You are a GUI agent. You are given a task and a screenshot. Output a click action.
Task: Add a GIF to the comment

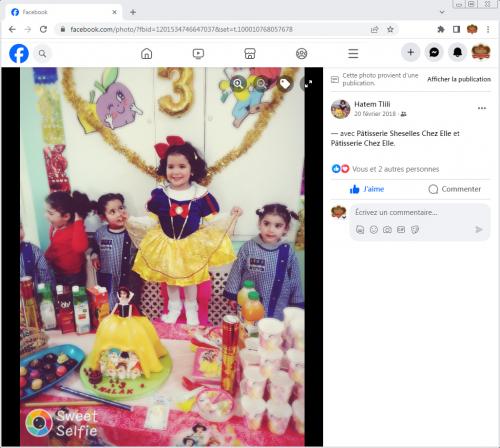tap(401, 230)
